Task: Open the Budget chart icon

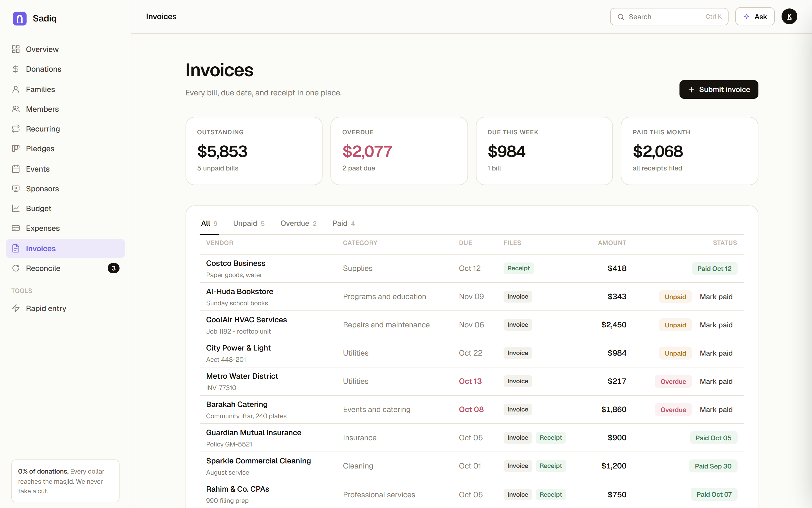Action: [x=16, y=209]
